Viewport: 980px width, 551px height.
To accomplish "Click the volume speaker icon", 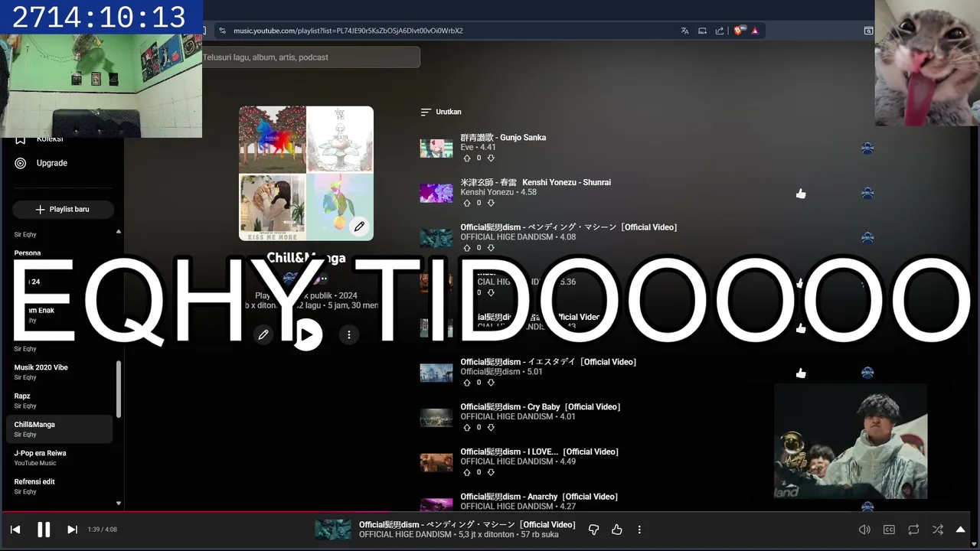I will pos(864,530).
